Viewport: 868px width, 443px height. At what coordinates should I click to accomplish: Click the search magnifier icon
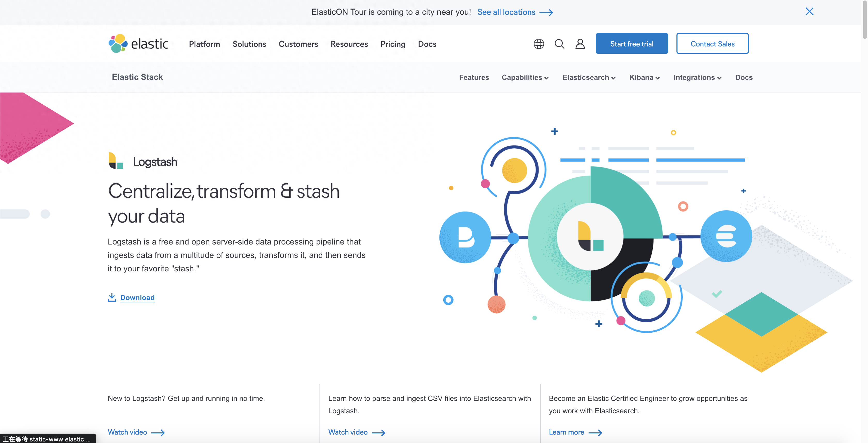pyautogui.click(x=559, y=44)
